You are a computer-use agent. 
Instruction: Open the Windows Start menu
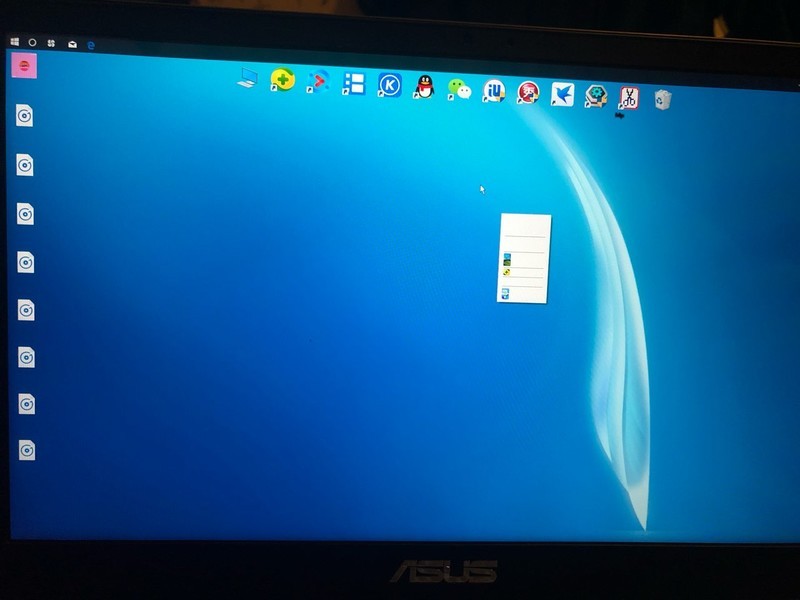(x=14, y=42)
